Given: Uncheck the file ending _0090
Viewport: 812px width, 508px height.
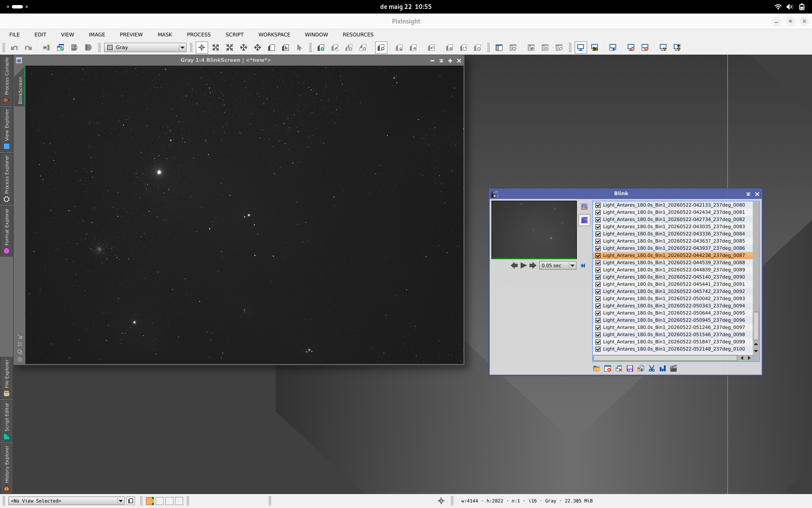Looking at the screenshot, I should [598, 277].
